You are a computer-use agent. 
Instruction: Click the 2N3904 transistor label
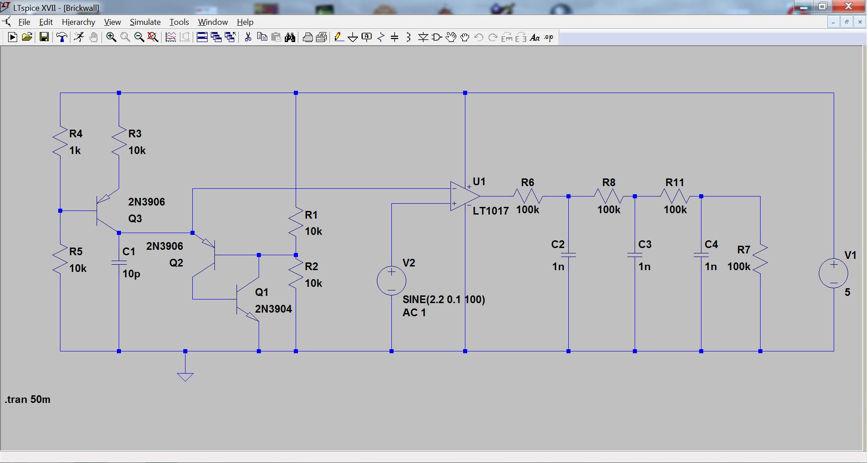click(x=273, y=309)
